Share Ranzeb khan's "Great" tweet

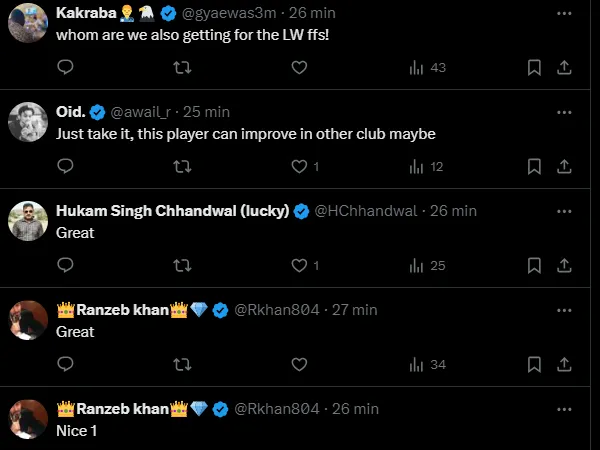tap(564, 365)
